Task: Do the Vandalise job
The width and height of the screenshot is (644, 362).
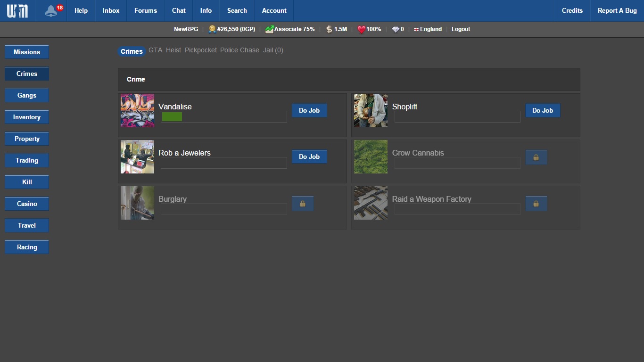Action: 309,110
